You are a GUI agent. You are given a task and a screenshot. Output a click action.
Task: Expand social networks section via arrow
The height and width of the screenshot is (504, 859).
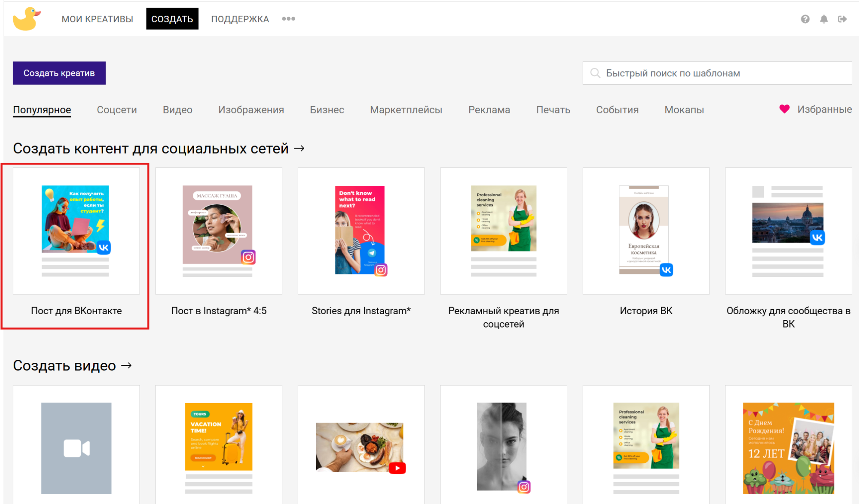300,149
